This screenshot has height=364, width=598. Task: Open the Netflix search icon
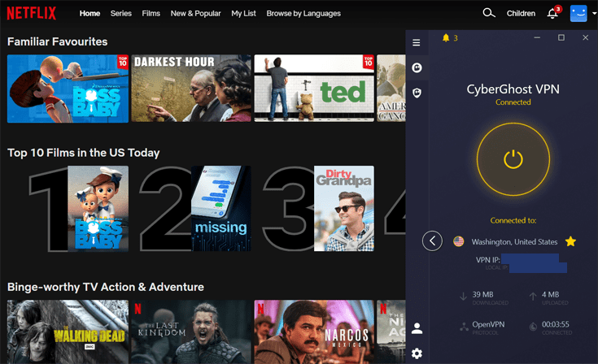point(488,13)
